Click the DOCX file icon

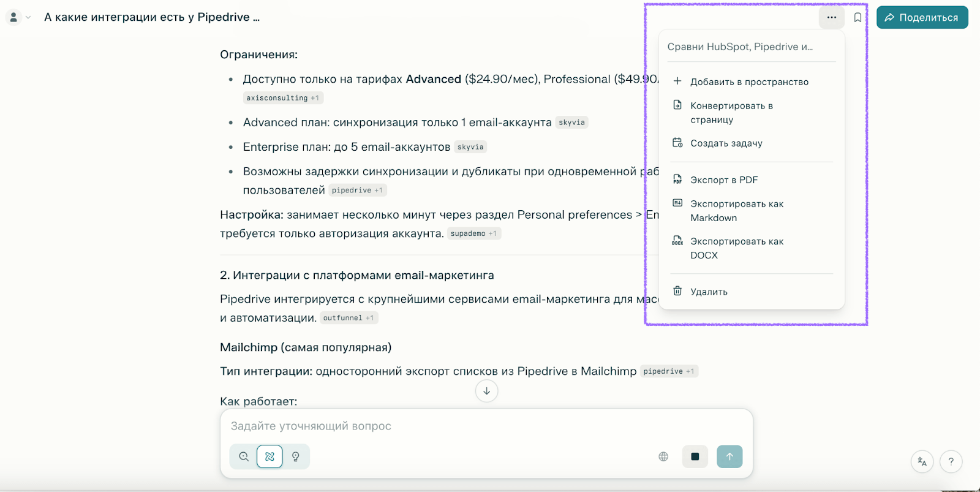click(x=677, y=240)
